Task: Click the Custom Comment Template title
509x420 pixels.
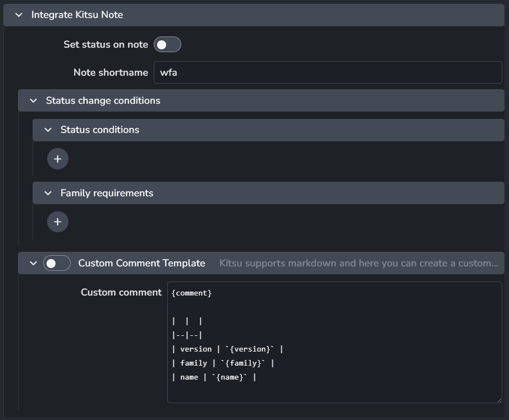Action: pyautogui.click(x=141, y=263)
